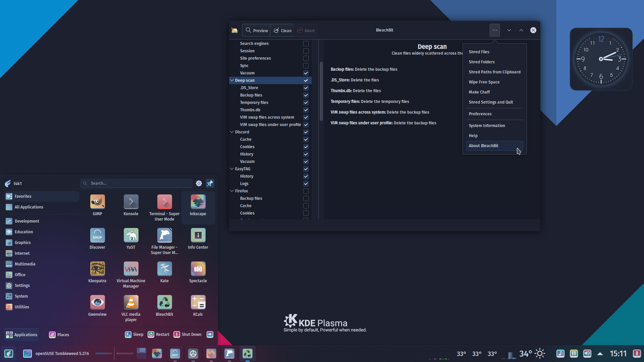Screen dimensions: 644x362
Task: Uncheck the Discord Cookies checkbox
Action: 306,147
